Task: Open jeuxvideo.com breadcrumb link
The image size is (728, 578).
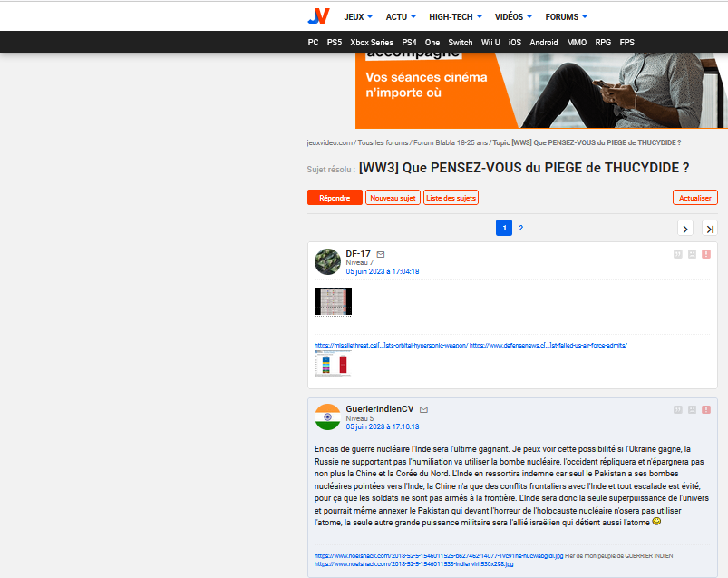Action: pyautogui.click(x=330, y=142)
